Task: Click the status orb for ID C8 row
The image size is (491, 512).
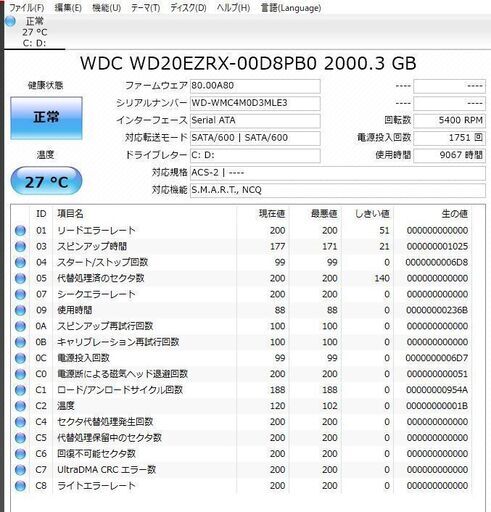Action: pyautogui.click(x=20, y=486)
